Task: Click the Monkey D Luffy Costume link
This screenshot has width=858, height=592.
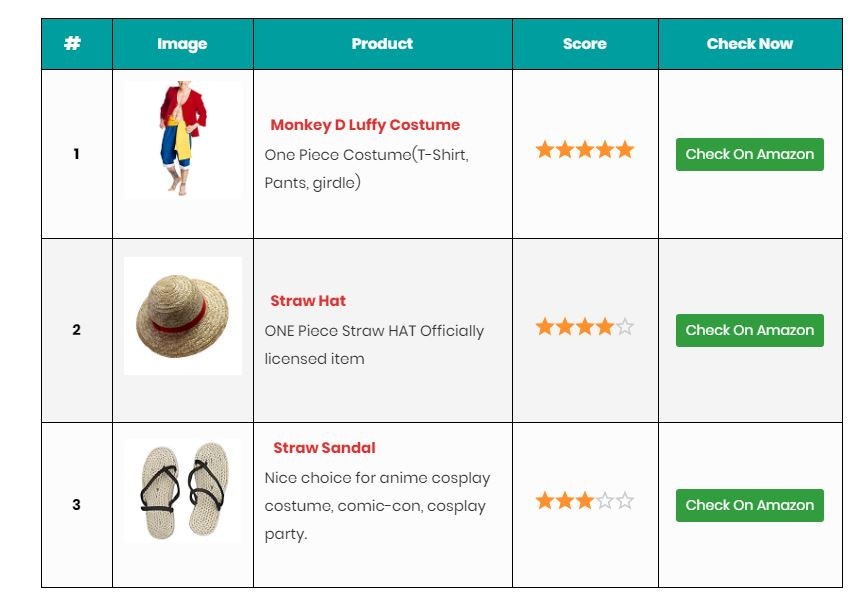Action: click(x=365, y=125)
